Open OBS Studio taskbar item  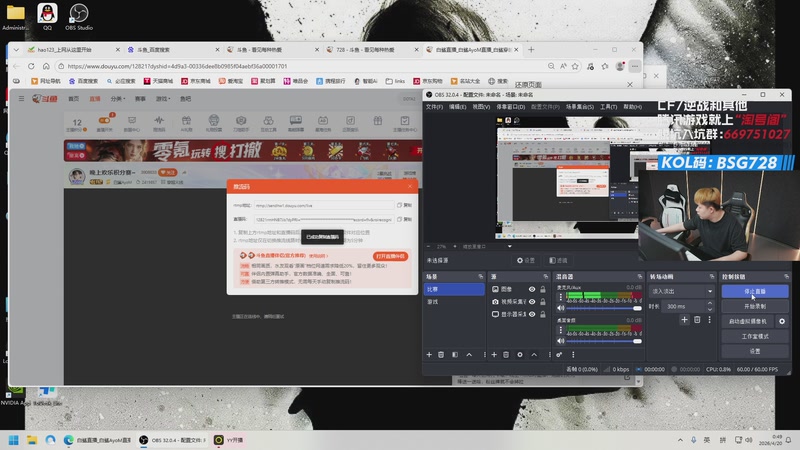(173, 440)
